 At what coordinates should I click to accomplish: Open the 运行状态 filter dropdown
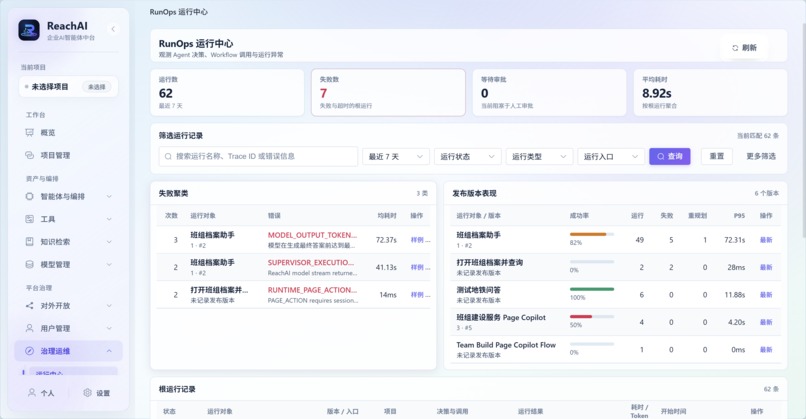pyautogui.click(x=467, y=156)
